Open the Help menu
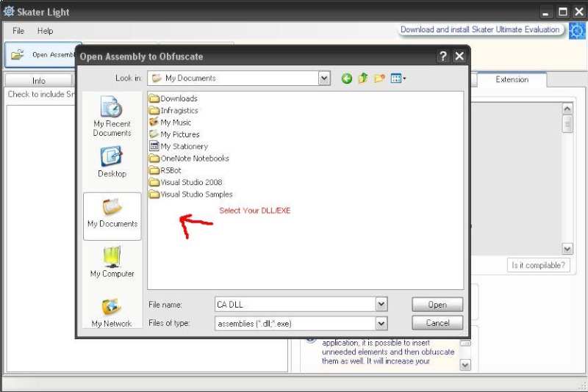This screenshot has height=392, width=588. click(45, 31)
